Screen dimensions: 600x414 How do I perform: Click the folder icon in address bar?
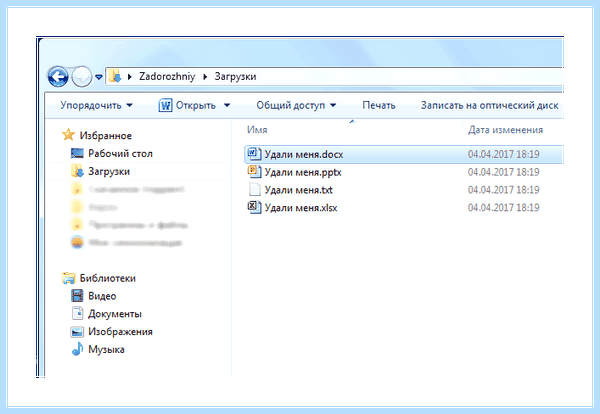[x=115, y=77]
